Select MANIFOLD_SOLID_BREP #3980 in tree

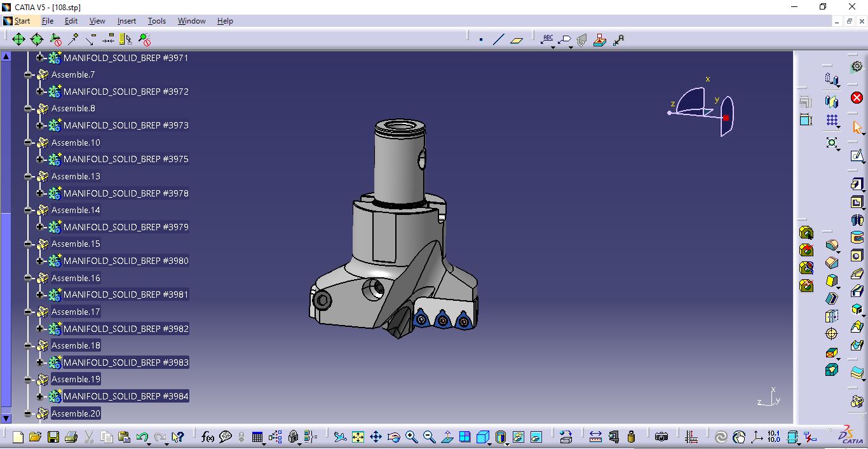pos(126,261)
